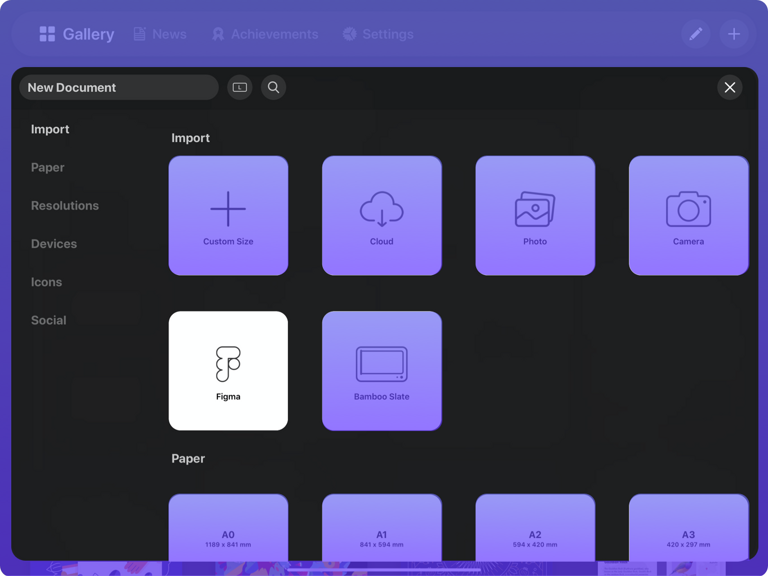Screen dimensions: 768x576
Task: Jump to Social in the sidebar
Action: [x=48, y=320]
